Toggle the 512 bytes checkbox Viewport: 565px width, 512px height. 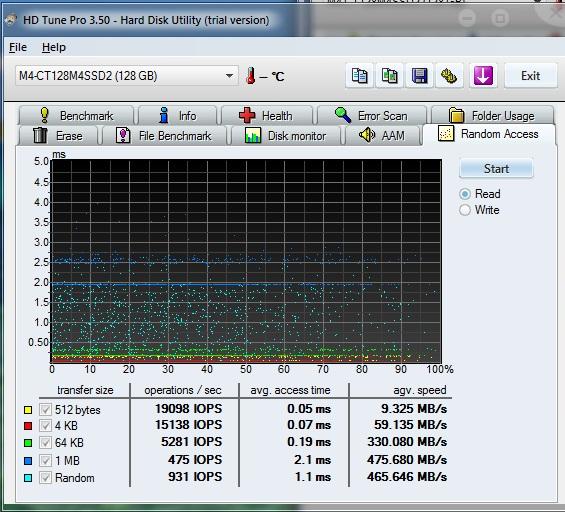tap(45, 409)
